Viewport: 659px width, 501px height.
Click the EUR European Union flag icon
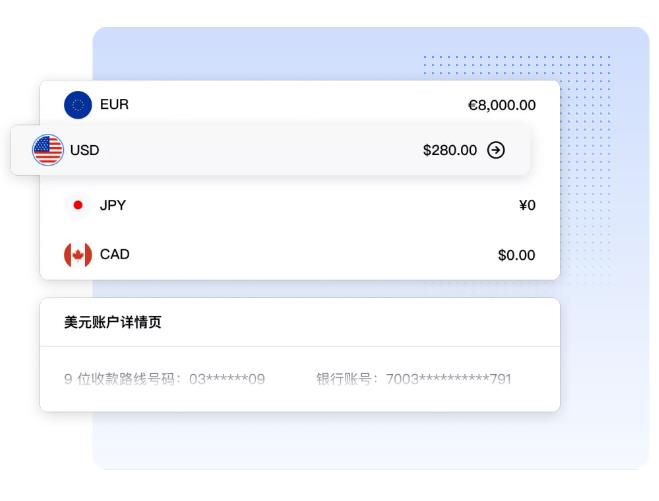[x=78, y=105]
